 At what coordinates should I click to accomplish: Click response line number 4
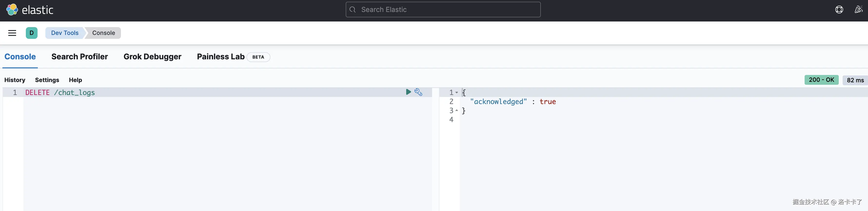click(x=451, y=119)
